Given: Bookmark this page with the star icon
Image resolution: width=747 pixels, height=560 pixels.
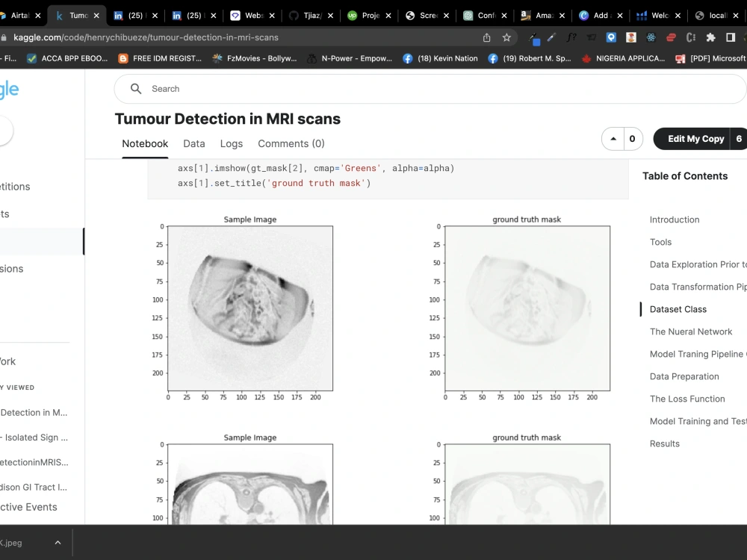Looking at the screenshot, I should click(x=506, y=37).
